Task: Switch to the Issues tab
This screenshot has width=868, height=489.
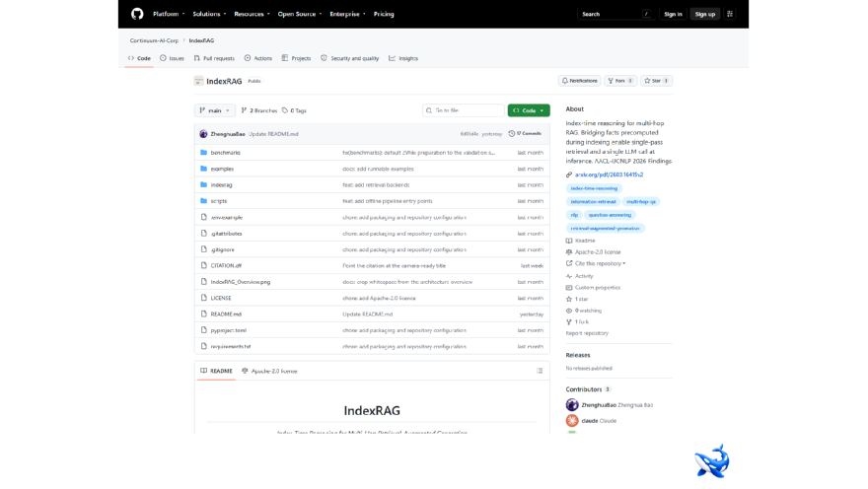Action: [x=172, y=58]
